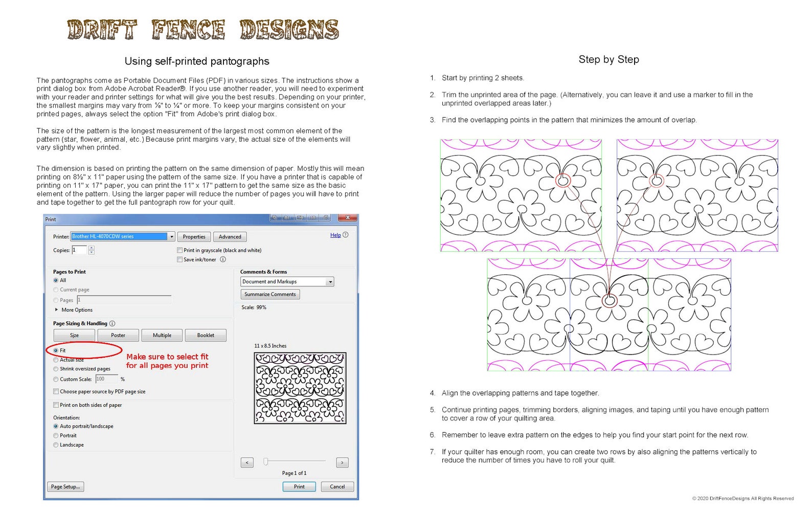Select the Booklet sizing mode

tap(206, 335)
